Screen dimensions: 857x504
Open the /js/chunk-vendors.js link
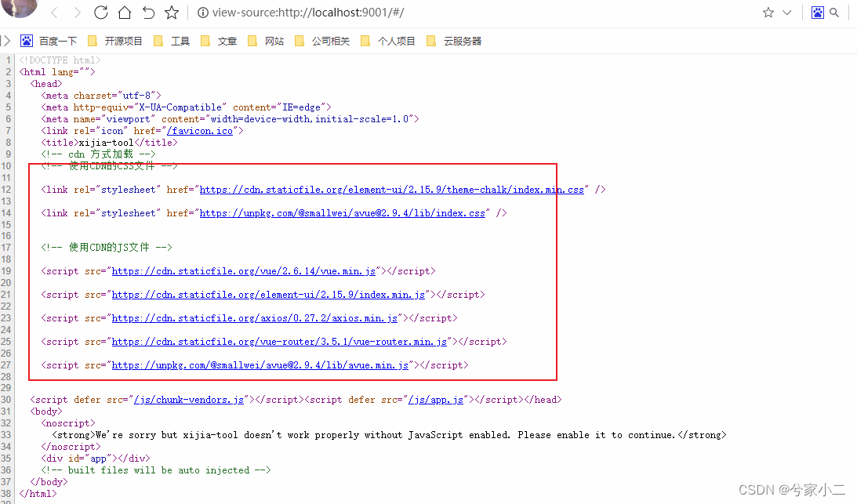pos(189,400)
